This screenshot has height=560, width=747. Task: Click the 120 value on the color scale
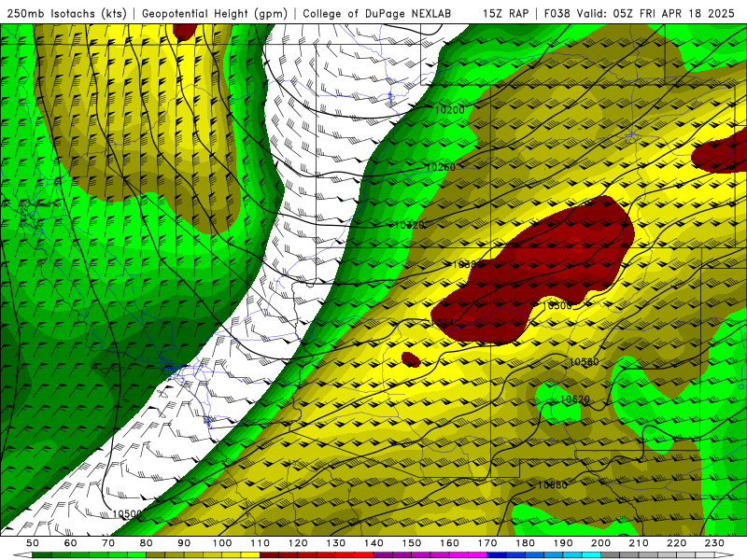click(x=298, y=543)
